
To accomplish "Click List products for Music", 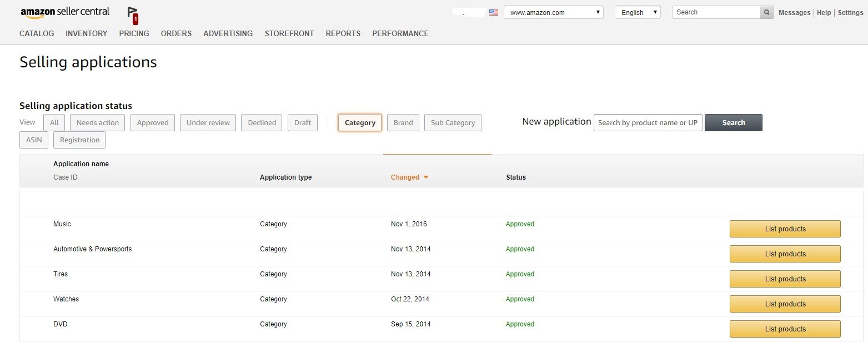I will click(785, 229).
